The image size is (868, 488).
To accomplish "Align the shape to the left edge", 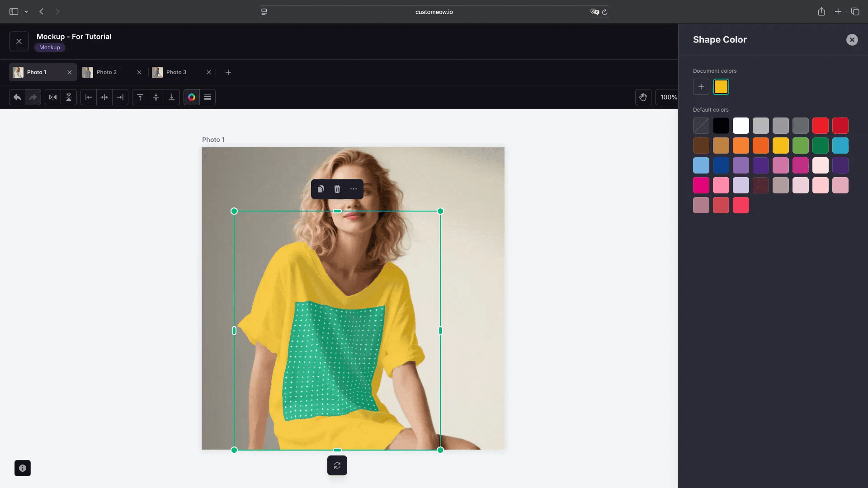I will 89,97.
